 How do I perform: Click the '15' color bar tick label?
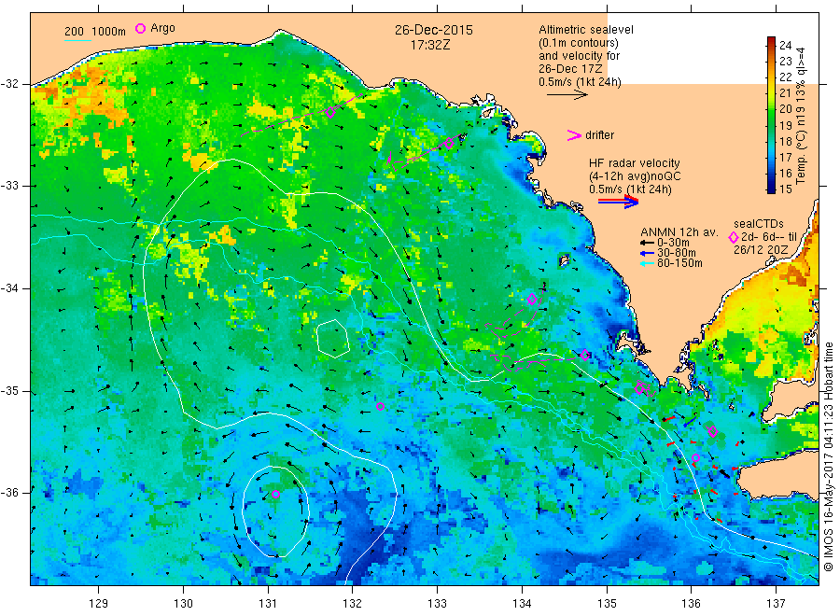(x=785, y=189)
